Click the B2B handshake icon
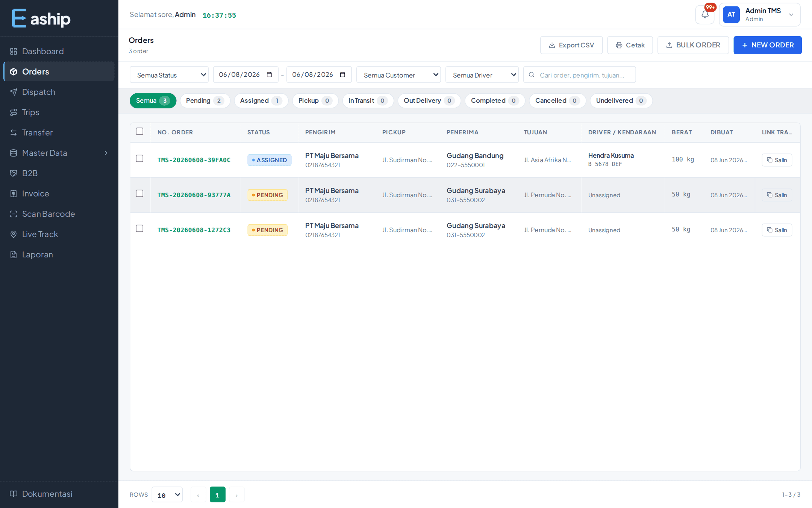Viewport: 812px width, 508px height. (x=14, y=173)
